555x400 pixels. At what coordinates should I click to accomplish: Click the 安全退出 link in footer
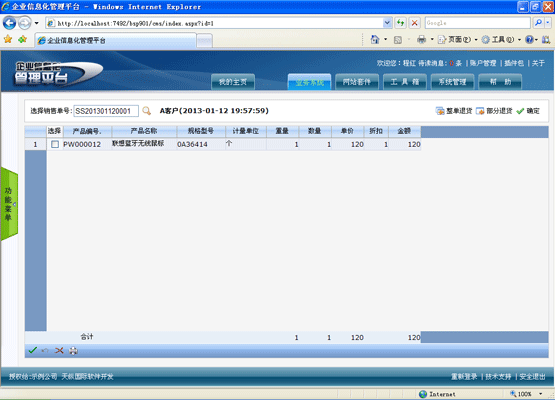tap(532, 376)
